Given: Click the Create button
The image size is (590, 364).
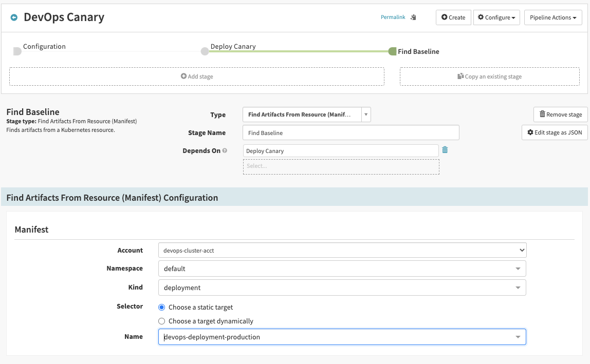Looking at the screenshot, I should 453,17.
